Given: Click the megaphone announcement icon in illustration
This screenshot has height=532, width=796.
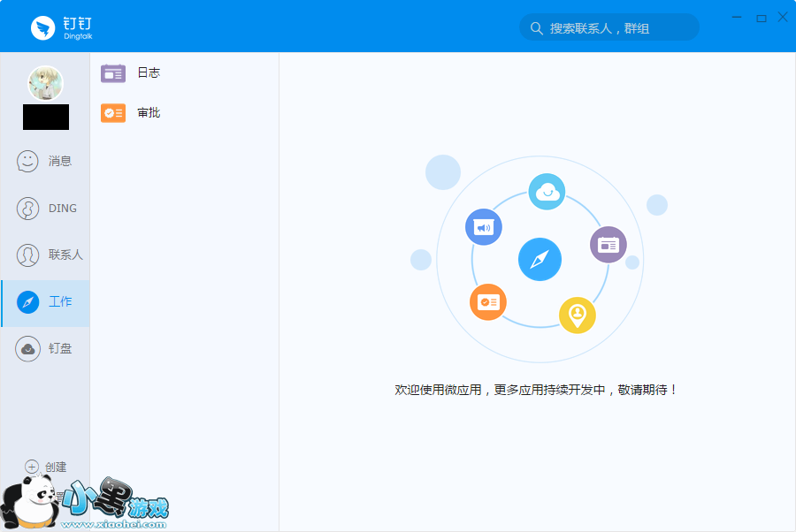Looking at the screenshot, I should [x=484, y=228].
